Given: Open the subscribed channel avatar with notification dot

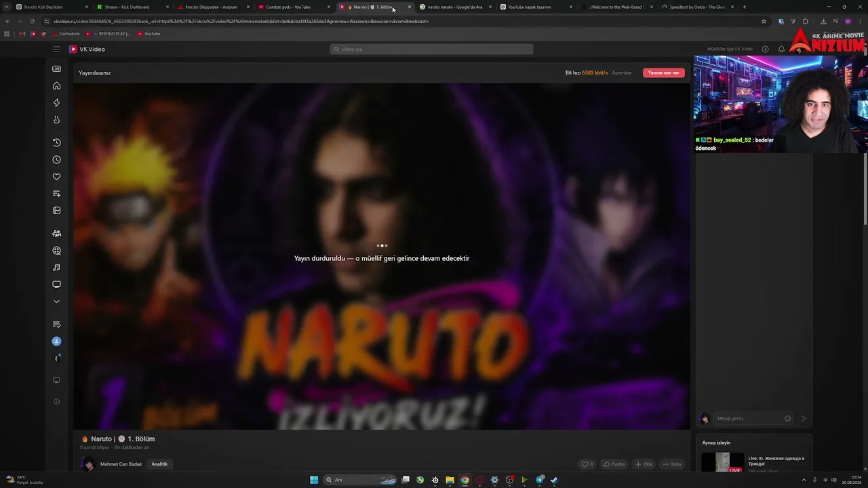Looking at the screenshot, I should [x=57, y=359].
